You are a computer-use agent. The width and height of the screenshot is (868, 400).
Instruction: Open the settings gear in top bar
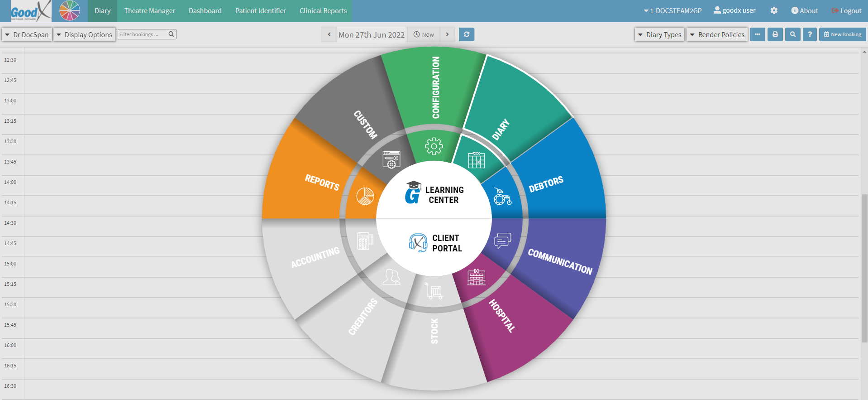[x=774, y=10]
